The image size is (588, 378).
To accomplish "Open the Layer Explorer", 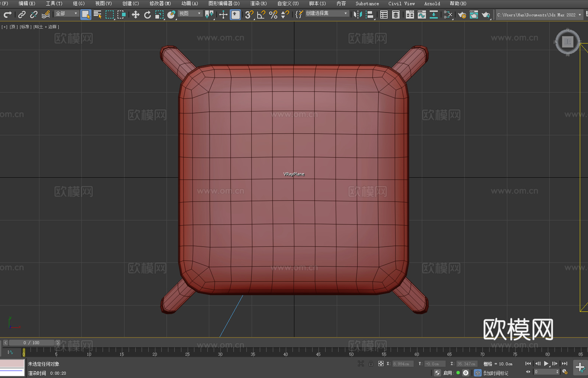I will tap(396, 14).
